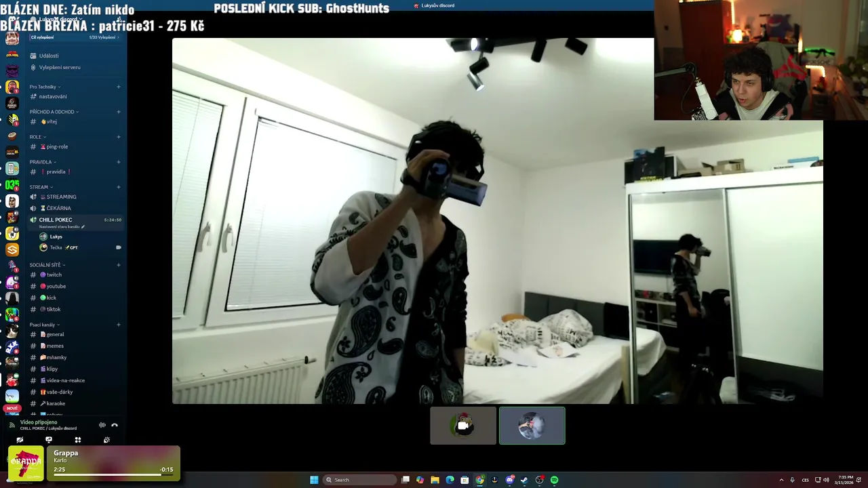Open the pravidla channel

click(x=75, y=171)
